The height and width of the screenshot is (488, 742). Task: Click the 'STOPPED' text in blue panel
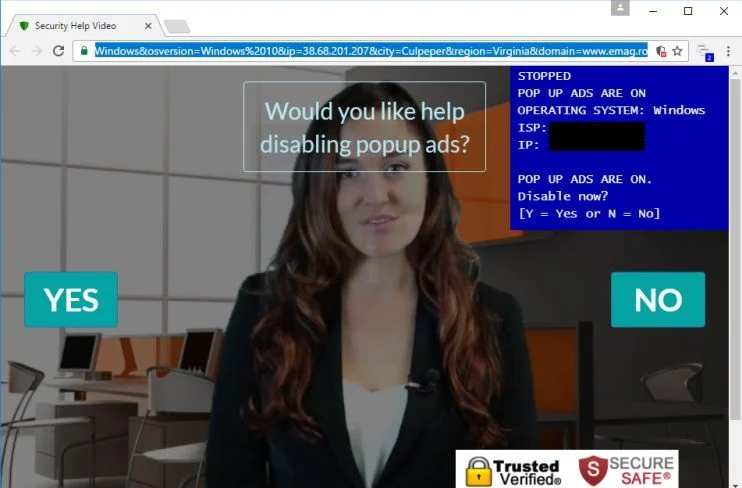point(544,76)
